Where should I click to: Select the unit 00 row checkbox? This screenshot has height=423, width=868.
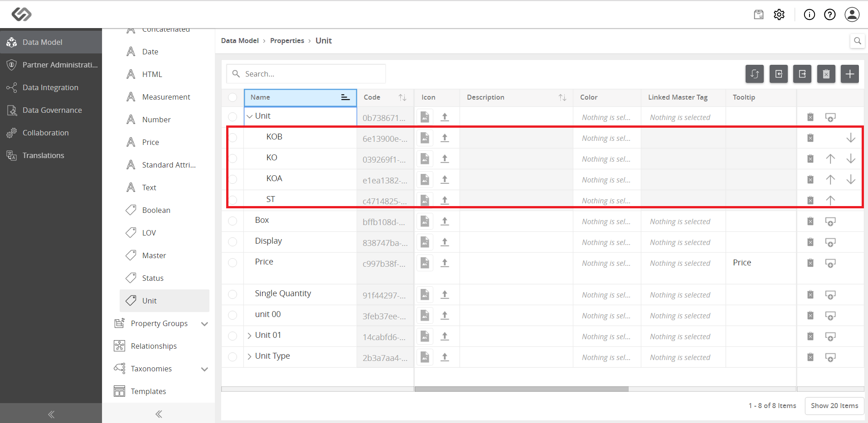tap(233, 315)
